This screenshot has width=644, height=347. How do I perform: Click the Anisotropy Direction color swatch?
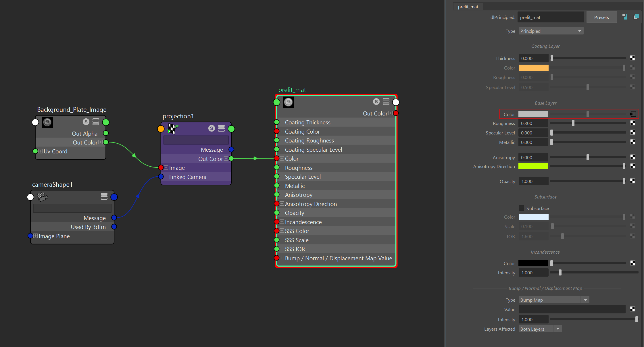coord(533,166)
